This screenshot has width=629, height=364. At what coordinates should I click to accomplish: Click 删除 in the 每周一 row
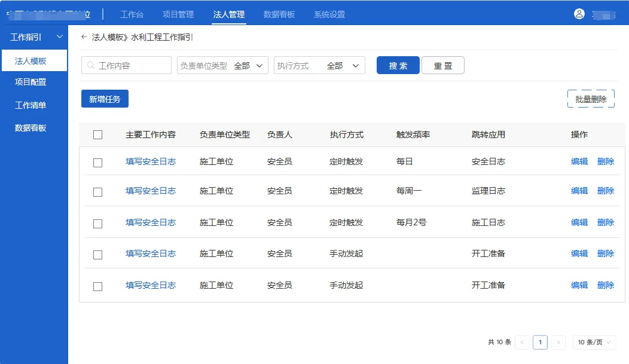(x=605, y=191)
